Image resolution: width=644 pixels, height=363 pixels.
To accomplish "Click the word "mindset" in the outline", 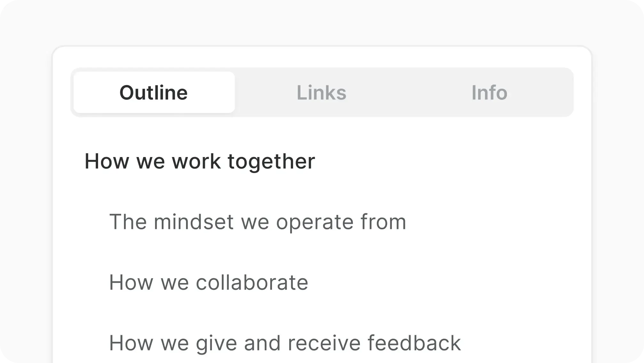I will click(194, 222).
